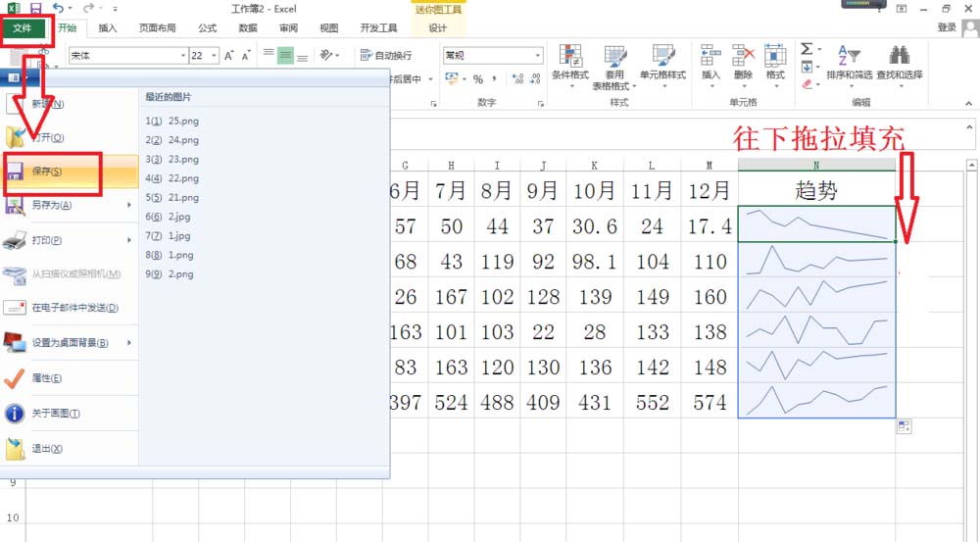Expand the Save As (另存为) submenu arrow
Screen dimensions: 980x542
click(x=129, y=205)
